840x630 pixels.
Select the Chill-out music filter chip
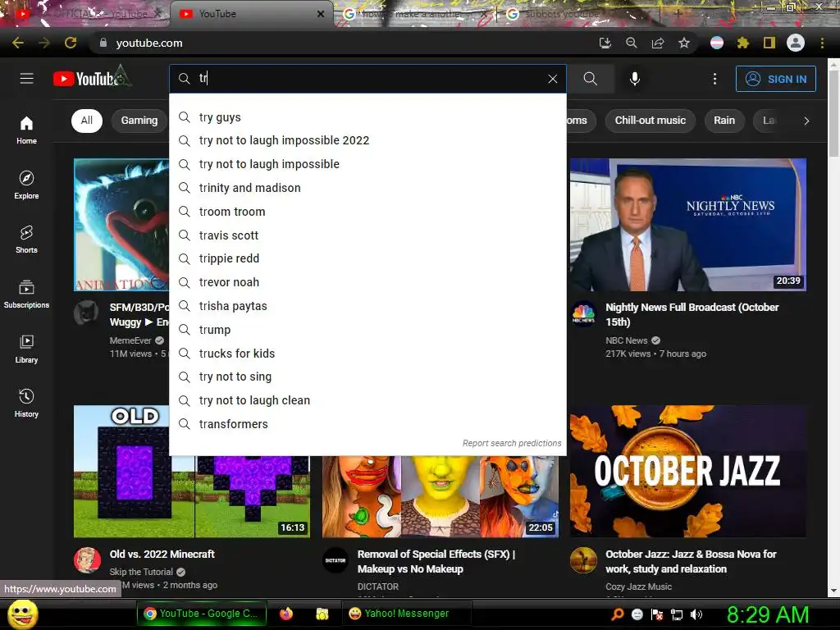click(x=651, y=121)
